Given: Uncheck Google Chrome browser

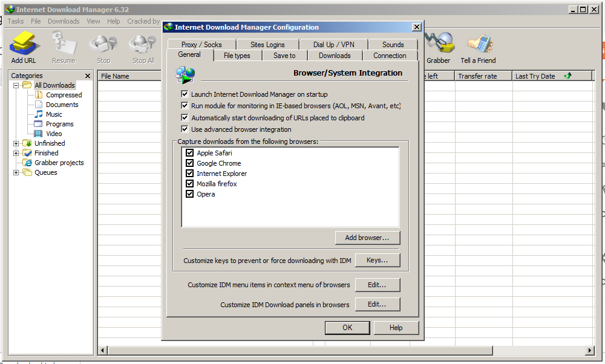Looking at the screenshot, I should (190, 163).
